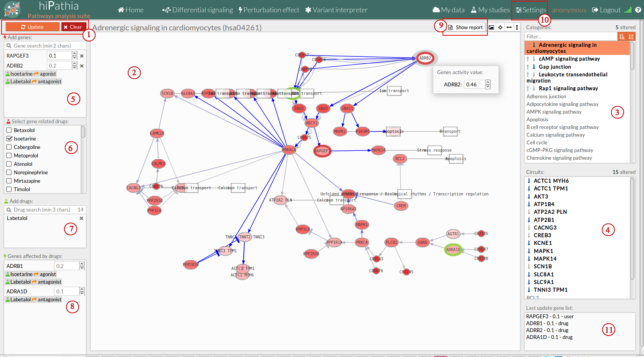The image size is (644, 357).
Task: Uncheck the Isoetarine drug checkbox
Action: point(9,139)
